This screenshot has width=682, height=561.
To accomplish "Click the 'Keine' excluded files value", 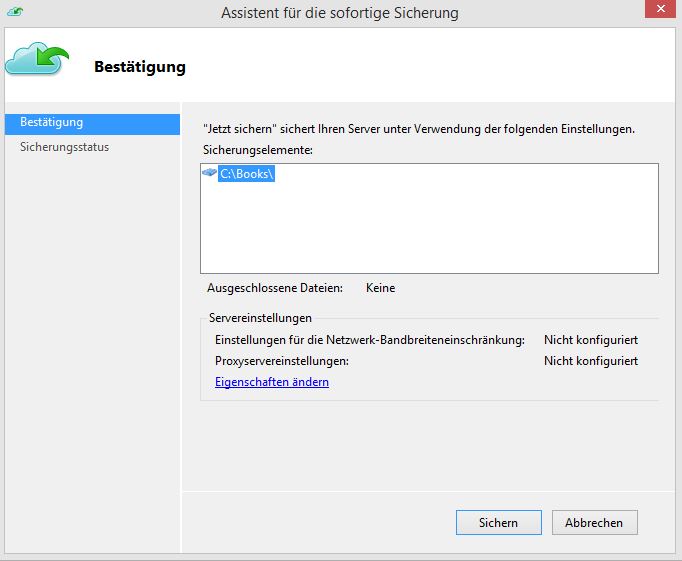I will click(381, 288).
